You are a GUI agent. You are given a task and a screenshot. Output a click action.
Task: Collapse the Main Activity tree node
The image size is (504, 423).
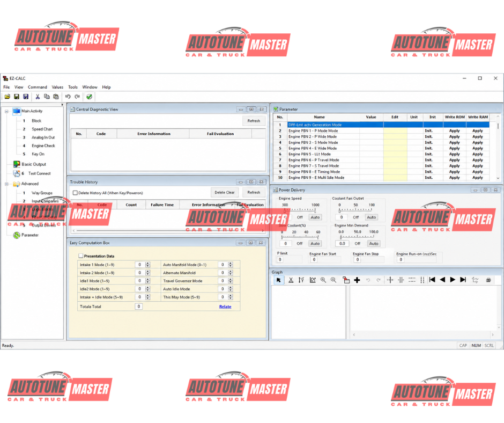pos(6,111)
